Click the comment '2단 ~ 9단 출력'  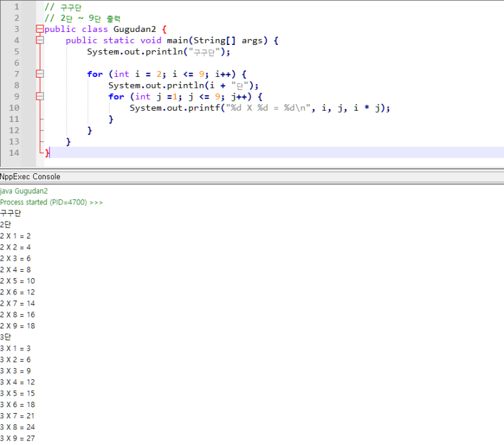coord(91,18)
